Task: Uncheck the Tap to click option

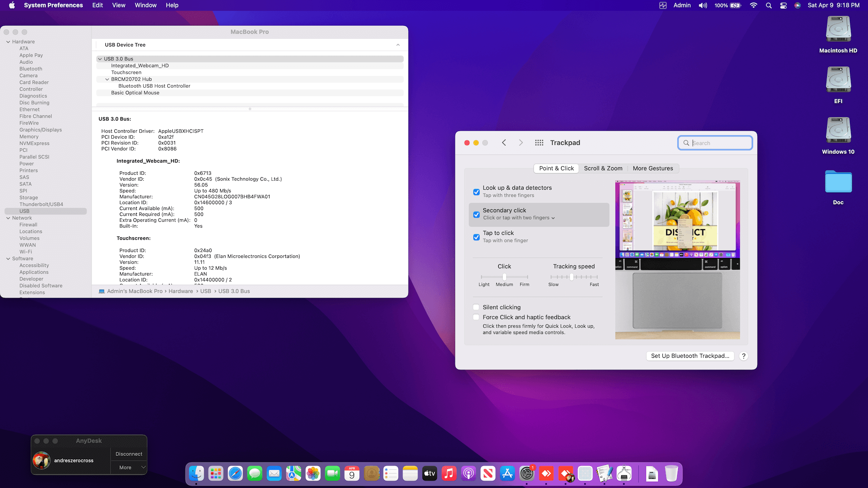Action: click(x=476, y=237)
